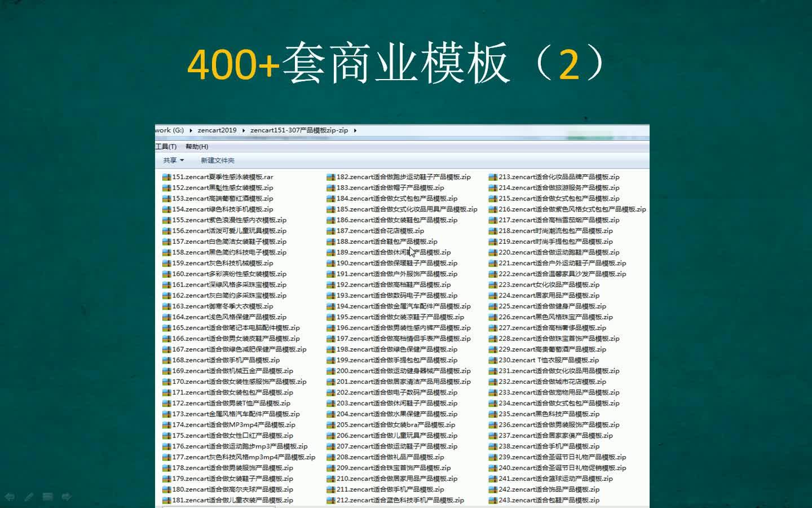The height and width of the screenshot is (508, 812).
Task: Select file name 195.zencart适合做女装凉鞋子产品模板.zip
Action: [400, 317]
